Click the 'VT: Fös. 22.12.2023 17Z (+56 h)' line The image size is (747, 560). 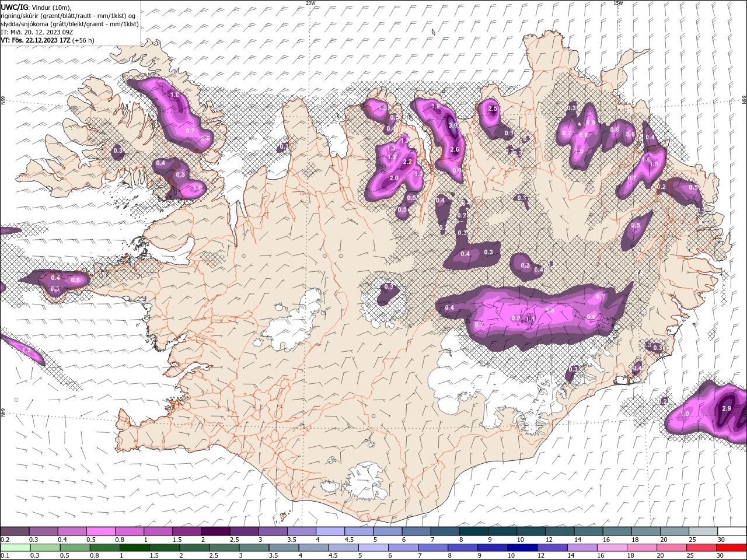47,40
